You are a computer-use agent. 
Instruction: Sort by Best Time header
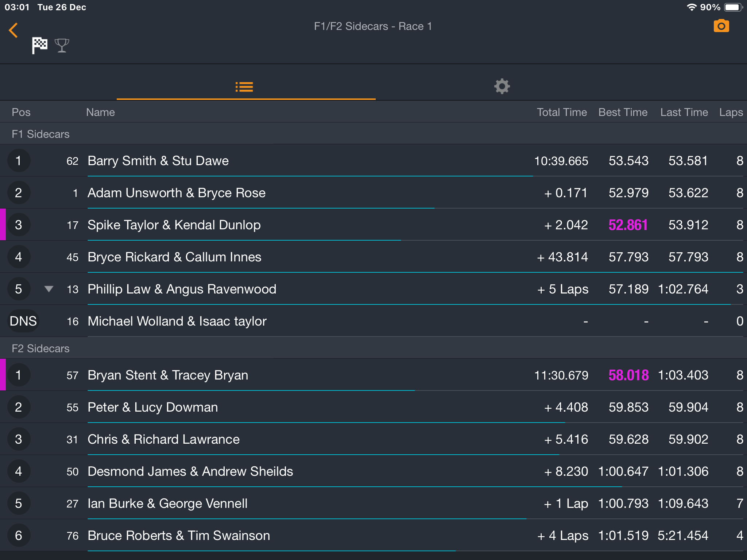(x=623, y=112)
